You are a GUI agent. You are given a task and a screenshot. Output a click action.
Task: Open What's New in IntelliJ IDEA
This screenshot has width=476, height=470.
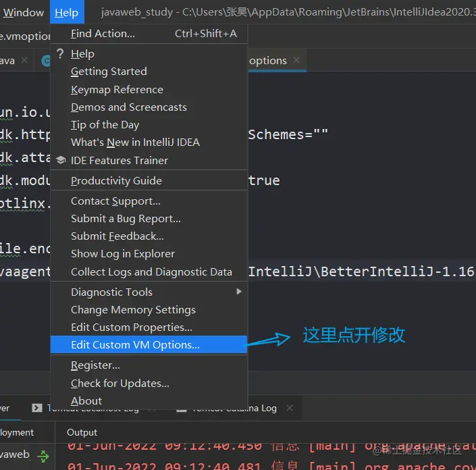149,142
